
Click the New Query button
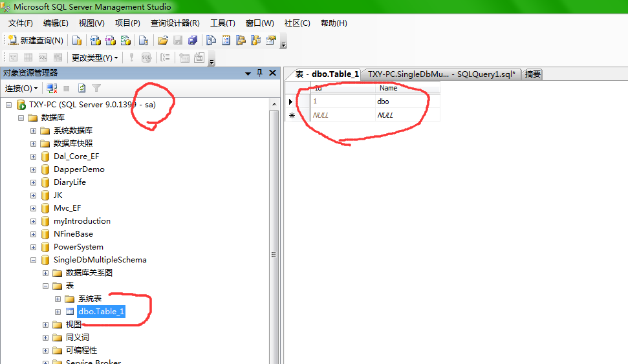[36, 41]
